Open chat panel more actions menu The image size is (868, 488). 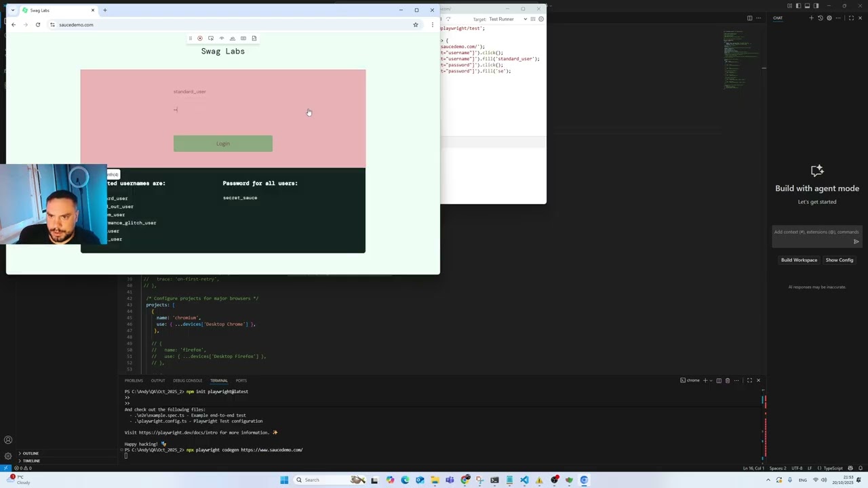(x=838, y=18)
